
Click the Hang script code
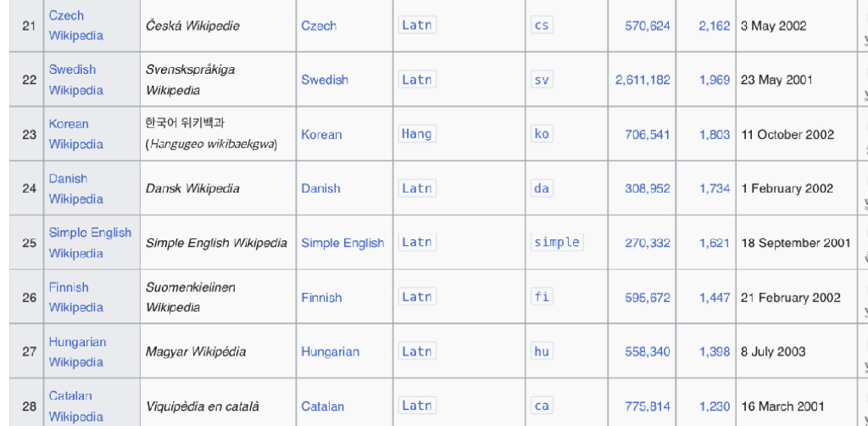click(x=416, y=133)
